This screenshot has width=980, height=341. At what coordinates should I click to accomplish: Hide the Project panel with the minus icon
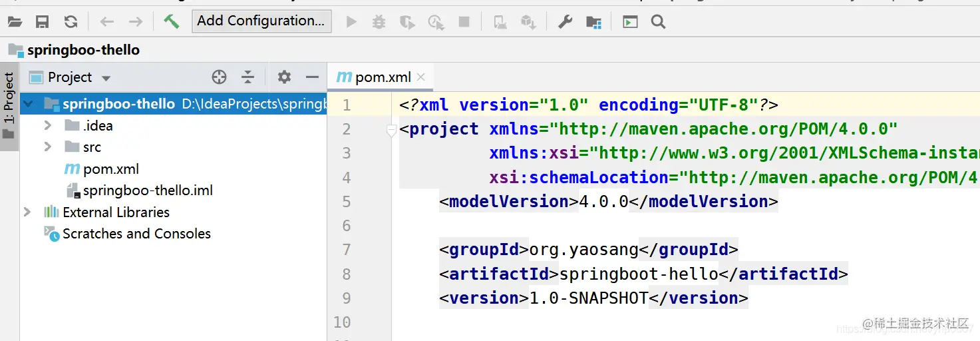click(312, 77)
